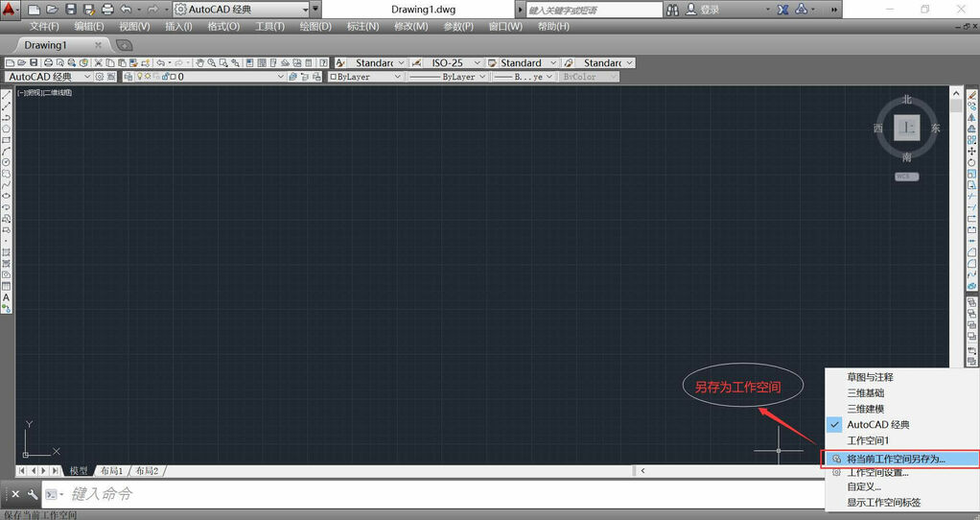Switch to the '草图与注释' workspace

[x=870, y=377]
